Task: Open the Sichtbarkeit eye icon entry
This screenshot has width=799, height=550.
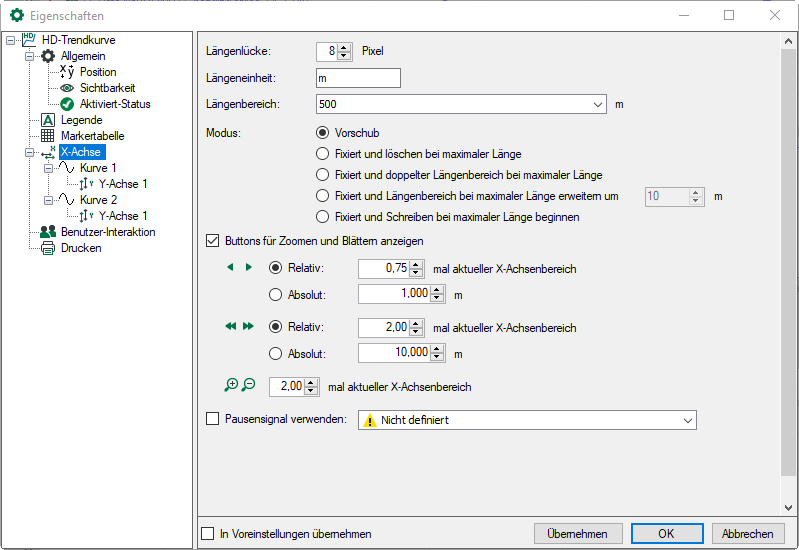Action: [67, 88]
